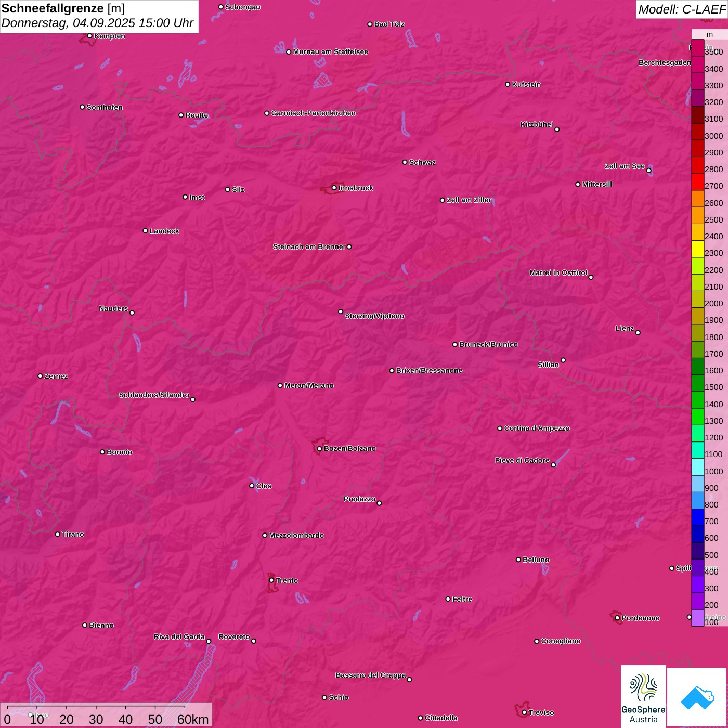
Task: Click the 1500 legend value
Action: (x=713, y=387)
